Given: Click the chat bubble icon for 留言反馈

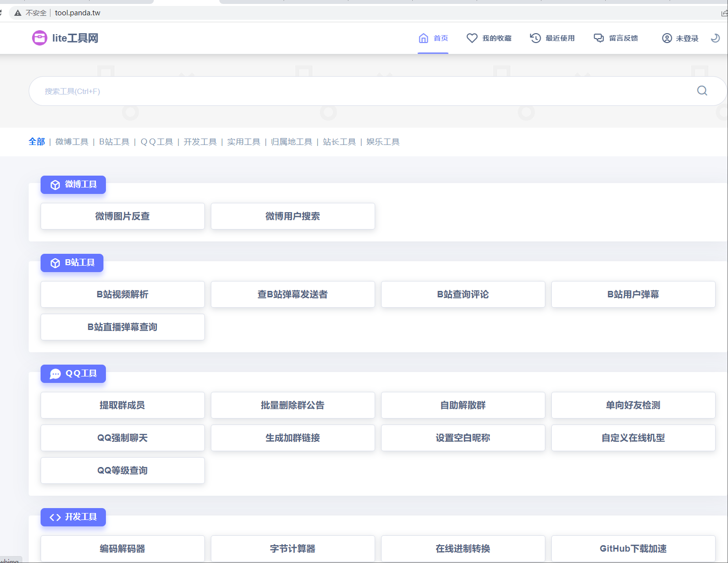Looking at the screenshot, I should click(599, 38).
